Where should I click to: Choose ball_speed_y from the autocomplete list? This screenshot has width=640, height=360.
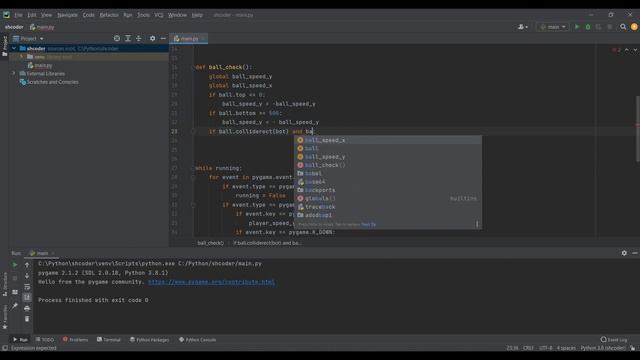[388, 157]
